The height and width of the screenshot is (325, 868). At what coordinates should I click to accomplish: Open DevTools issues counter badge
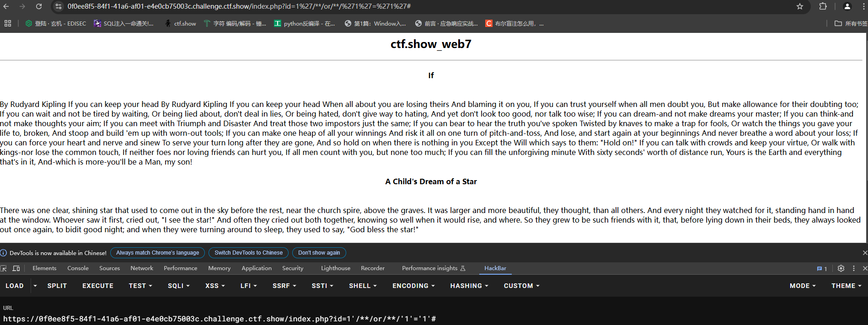822,269
